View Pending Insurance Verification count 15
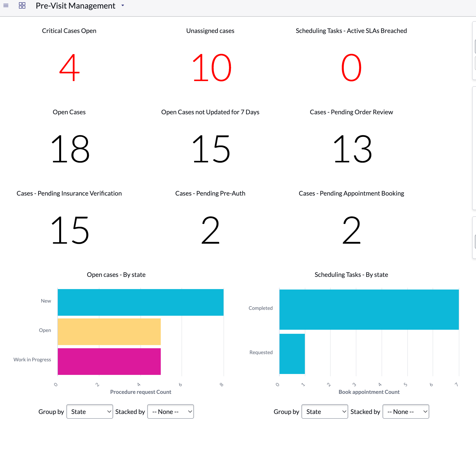The height and width of the screenshot is (458, 476). point(70,230)
